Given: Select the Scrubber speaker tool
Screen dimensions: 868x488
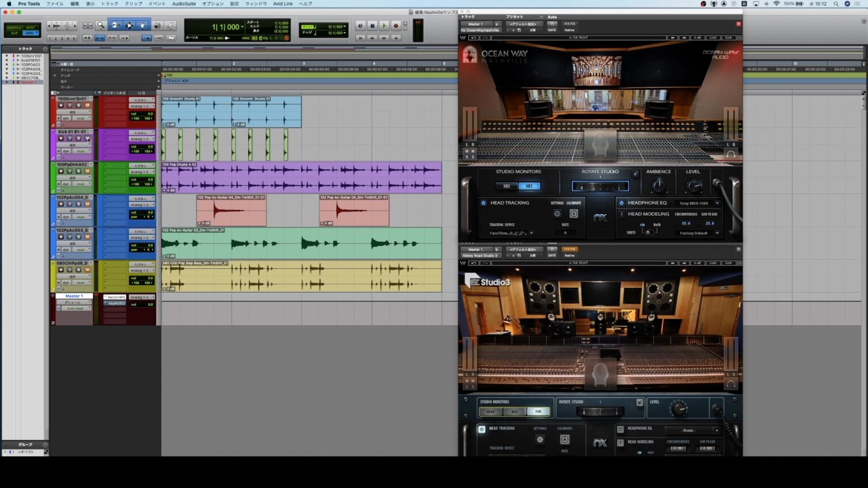Looking at the screenshot, I should point(157,25).
